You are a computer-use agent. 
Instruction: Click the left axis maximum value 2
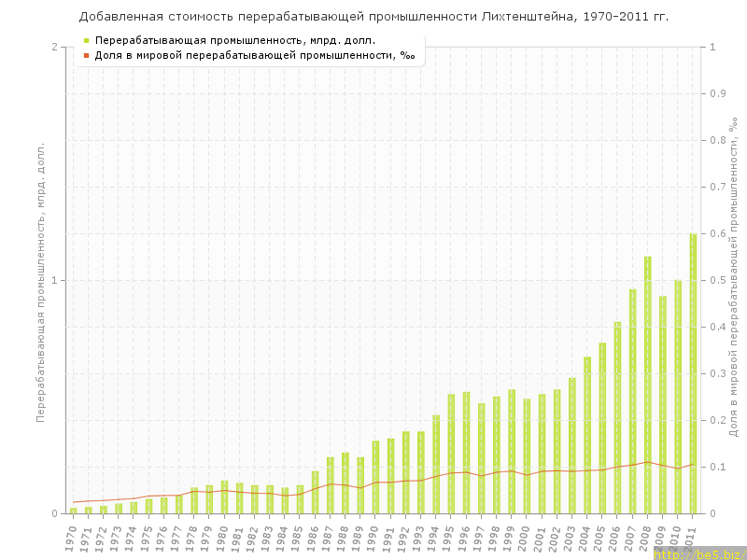click(x=54, y=47)
